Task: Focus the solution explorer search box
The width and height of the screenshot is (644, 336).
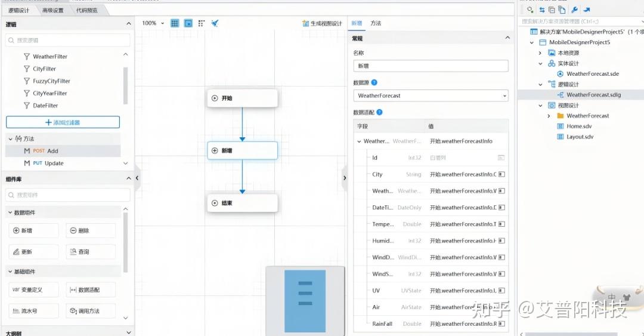Action: [x=580, y=21]
